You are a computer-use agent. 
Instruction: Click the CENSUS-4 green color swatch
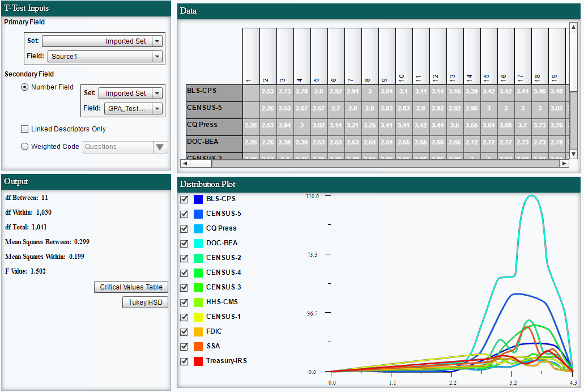198,273
